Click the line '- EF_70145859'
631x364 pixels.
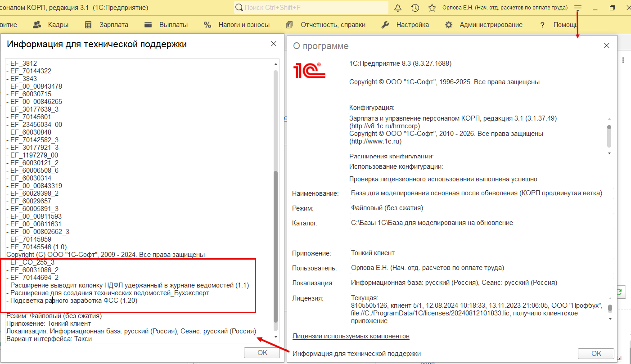tap(29, 239)
